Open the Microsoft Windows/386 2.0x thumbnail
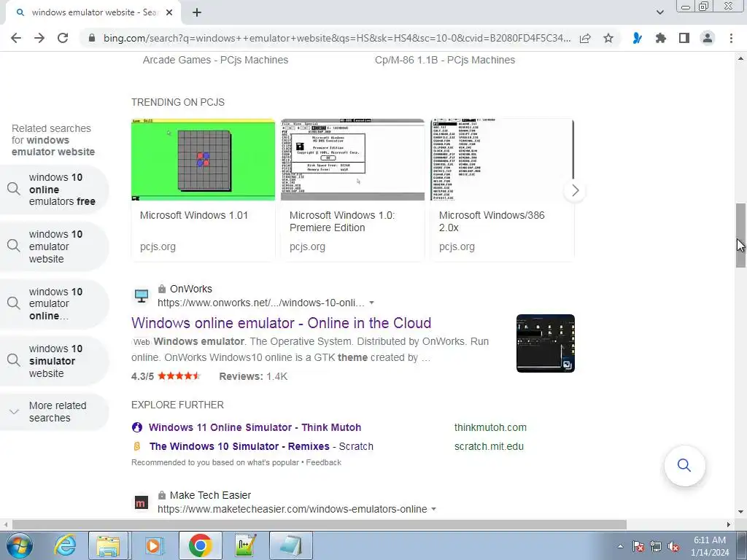 (x=502, y=160)
